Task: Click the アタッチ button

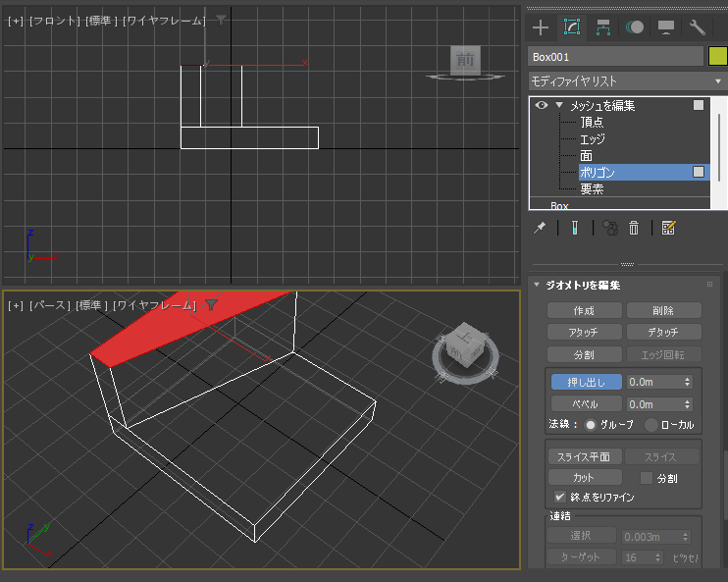Action: [x=584, y=332]
